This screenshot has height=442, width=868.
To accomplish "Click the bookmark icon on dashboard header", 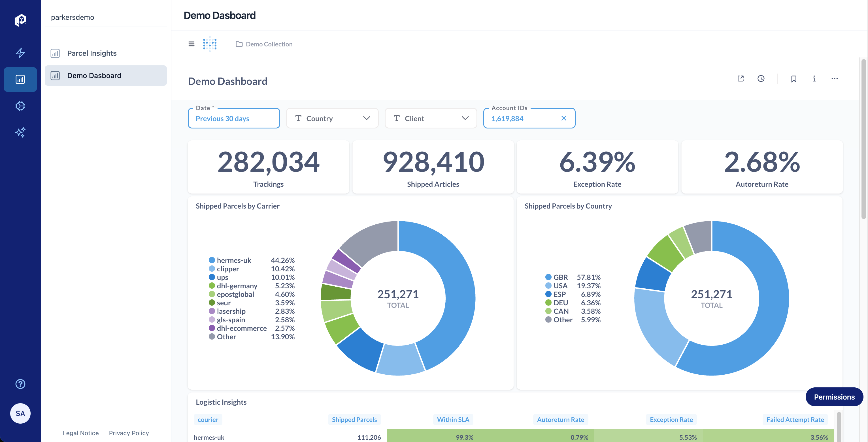I will pos(793,79).
